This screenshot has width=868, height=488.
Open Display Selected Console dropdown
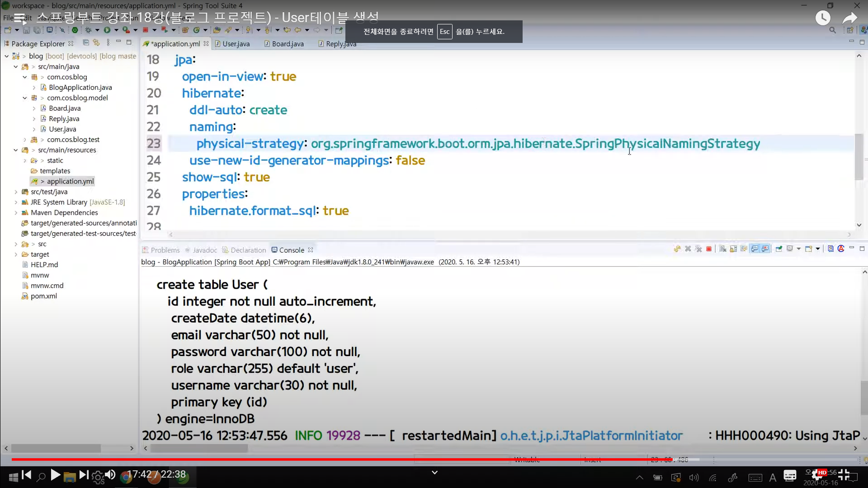click(798, 249)
